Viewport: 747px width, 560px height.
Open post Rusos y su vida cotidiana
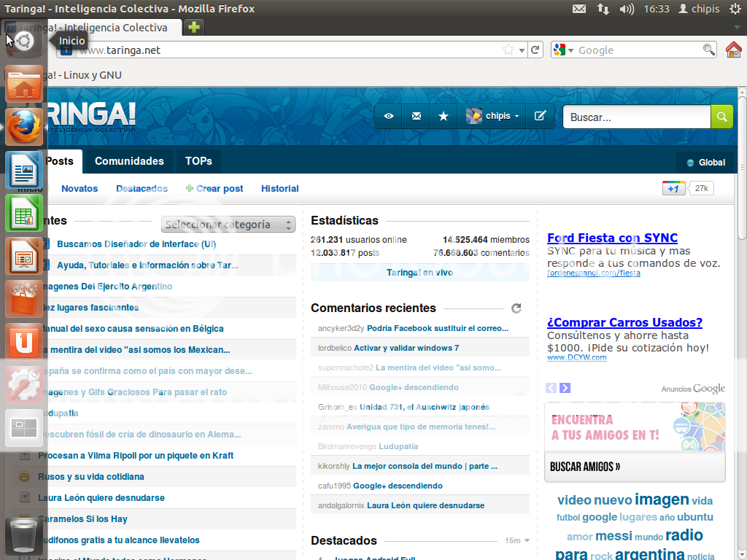point(91,477)
